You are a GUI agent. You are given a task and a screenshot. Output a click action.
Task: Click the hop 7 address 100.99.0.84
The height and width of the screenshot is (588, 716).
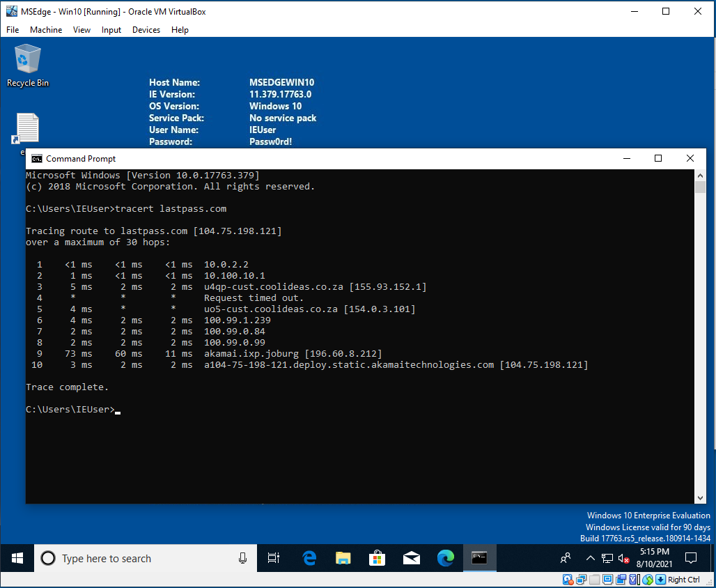(234, 331)
